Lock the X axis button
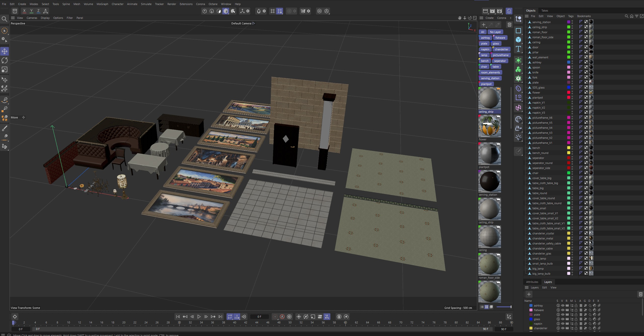 [24, 11]
